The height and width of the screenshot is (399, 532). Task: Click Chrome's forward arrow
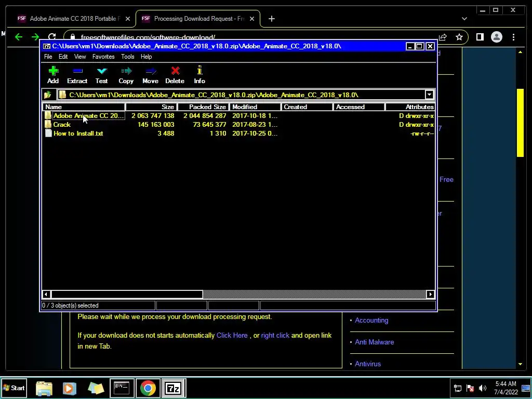click(x=35, y=37)
